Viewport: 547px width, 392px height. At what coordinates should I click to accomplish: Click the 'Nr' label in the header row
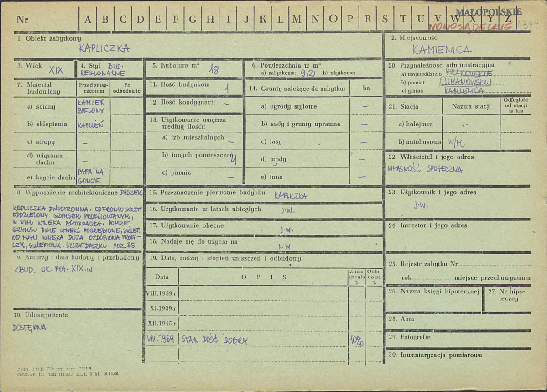pos(22,20)
